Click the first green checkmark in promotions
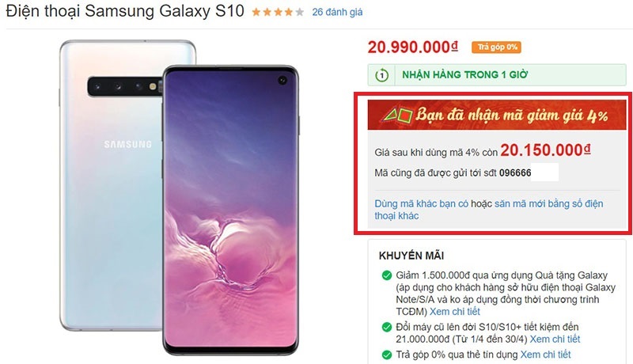Image resolution: width=633 pixels, height=364 pixels. pyautogui.click(x=387, y=275)
